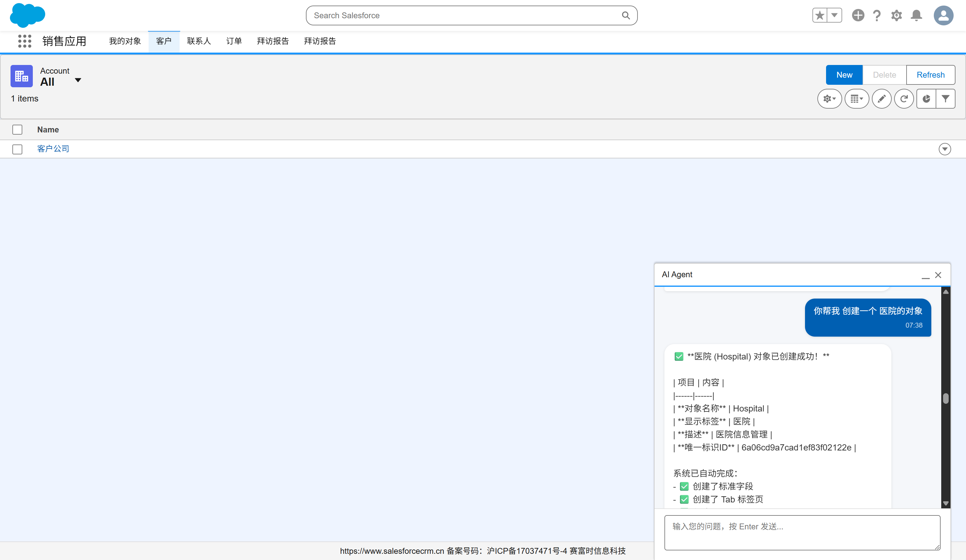
Task: Switch to the 联系人 tab
Action: (x=199, y=41)
